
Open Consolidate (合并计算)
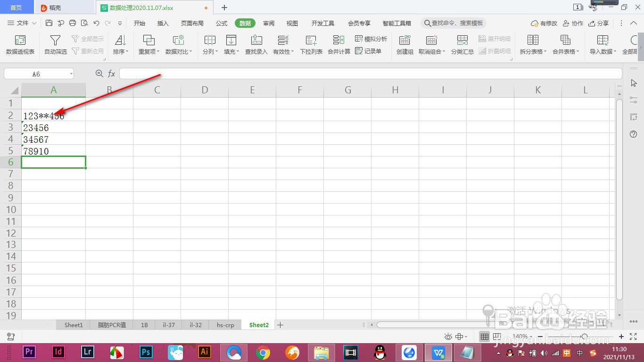(x=339, y=45)
